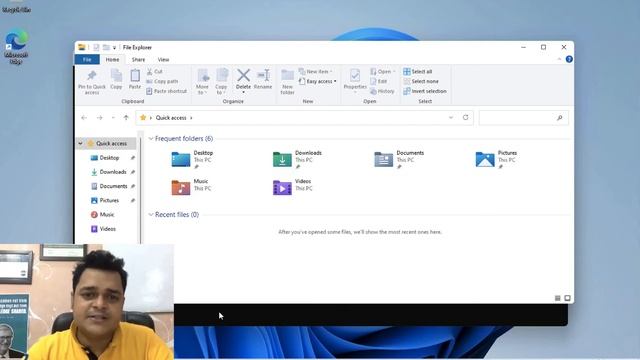Select the Videos folder in Frequent folders
The image size is (640, 360).
(x=293, y=187)
